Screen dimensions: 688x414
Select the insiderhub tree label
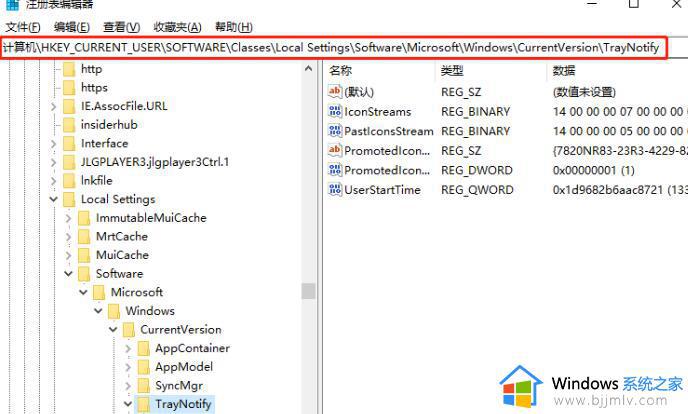[x=109, y=125]
